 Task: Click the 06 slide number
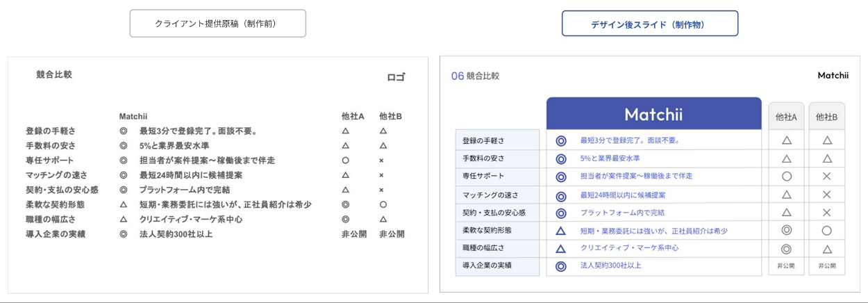coord(458,76)
